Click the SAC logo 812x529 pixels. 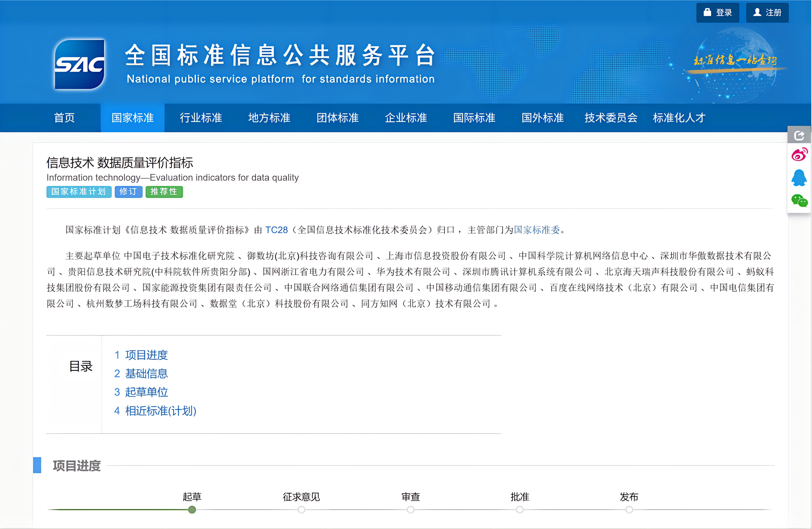(x=80, y=64)
